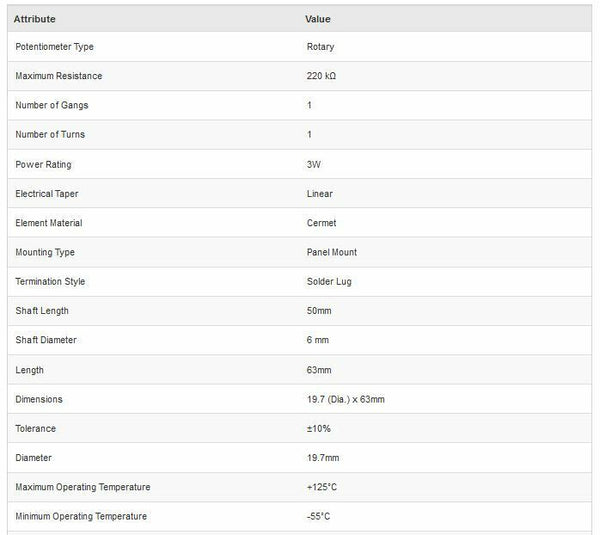Click the Solder Lug termination value
Viewport: 600px width, 535px height.
(329, 282)
